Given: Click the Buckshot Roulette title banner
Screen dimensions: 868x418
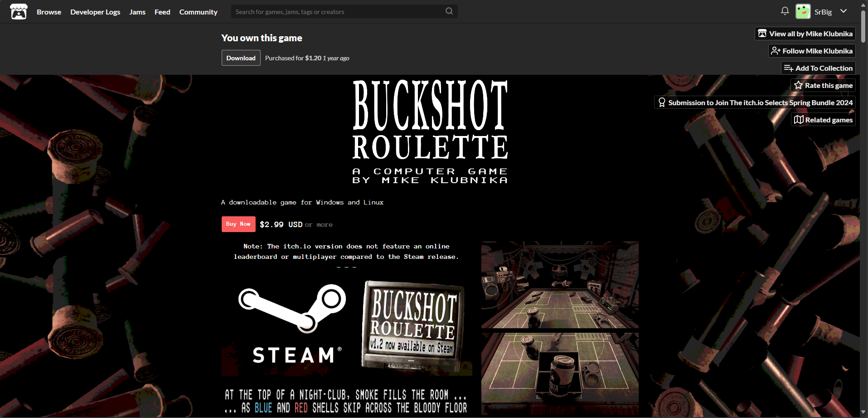Looking at the screenshot, I should [x=430, y=131].
